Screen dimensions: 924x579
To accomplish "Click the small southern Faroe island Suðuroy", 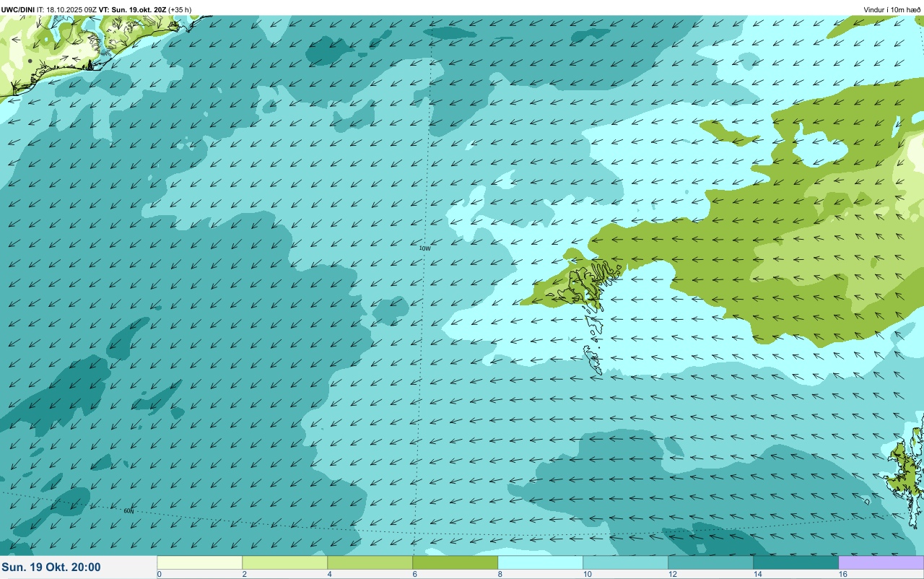I will (x=593, y=360).
